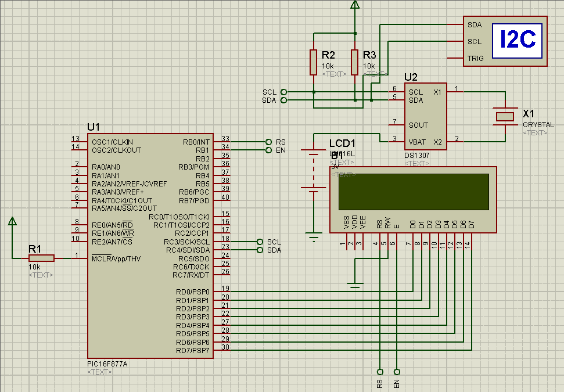This screenshot has height=392, width=564.
Task: Select the DS1307 RTC chip U2
Action: [x=426, y=116]
